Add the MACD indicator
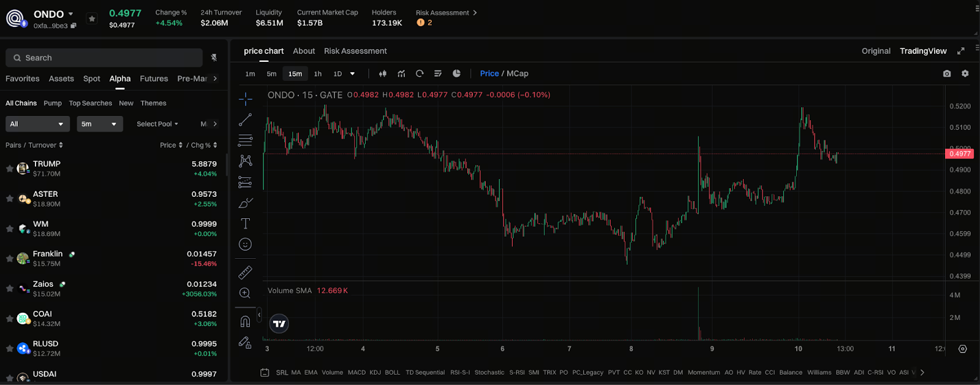Image resolution: width=980 pixels, height=385 pixels. pos(356,372)
